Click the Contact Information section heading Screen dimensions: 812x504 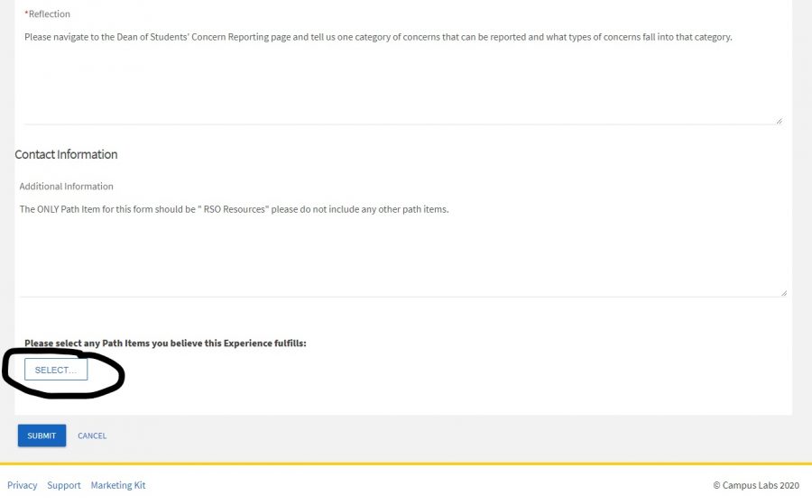click(x=66, y=154)
